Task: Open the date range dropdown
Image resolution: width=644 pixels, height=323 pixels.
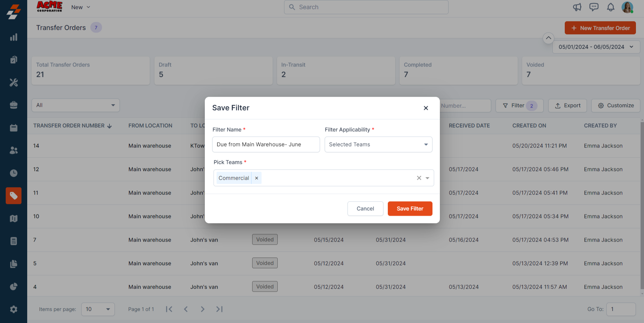Action: [596, 47]
